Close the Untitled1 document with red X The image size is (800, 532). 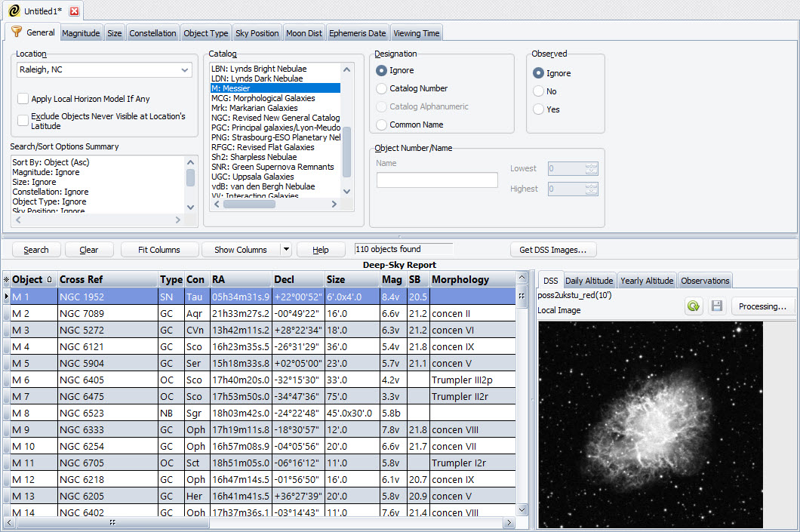74,11
